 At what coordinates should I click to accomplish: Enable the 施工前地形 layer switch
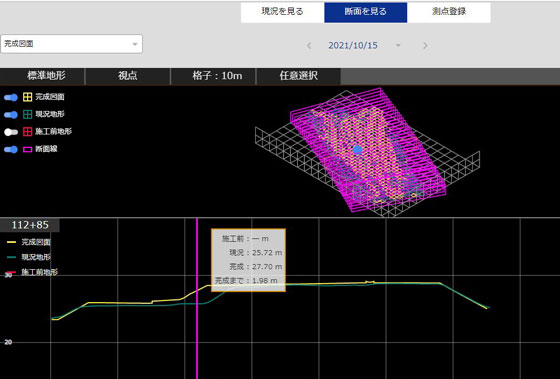[x=11, y=132]
